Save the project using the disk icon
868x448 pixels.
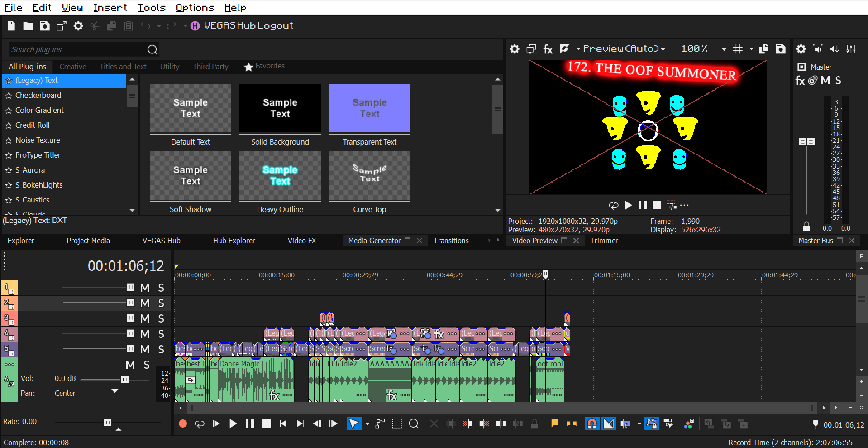coord(45,26)
